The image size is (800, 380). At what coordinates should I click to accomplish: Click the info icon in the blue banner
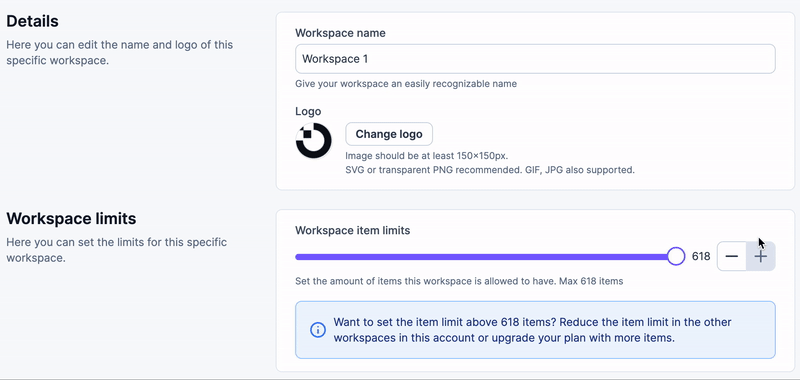317,330
